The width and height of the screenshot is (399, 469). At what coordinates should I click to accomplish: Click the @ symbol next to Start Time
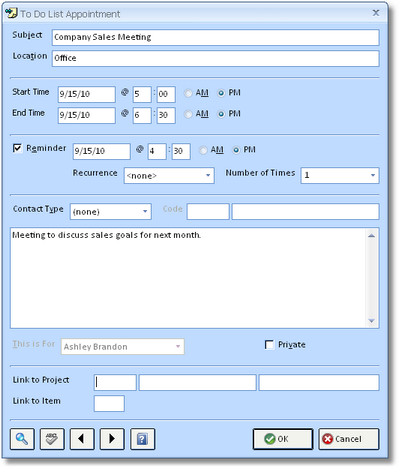125,92
